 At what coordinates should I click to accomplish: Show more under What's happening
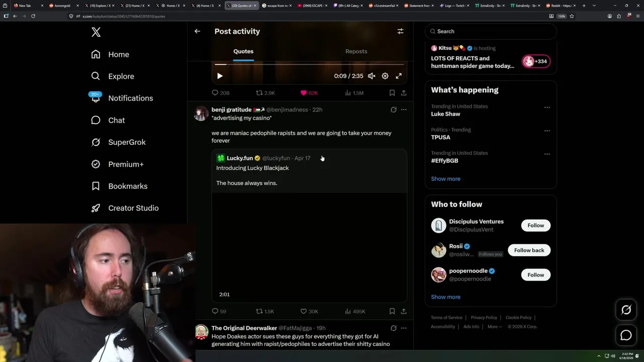pos(446,179)
